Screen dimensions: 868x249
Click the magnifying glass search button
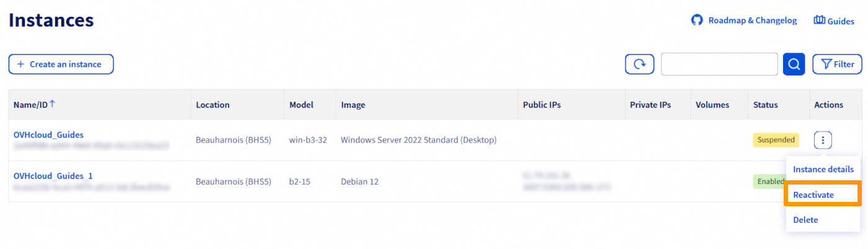[x=794, y=64]
